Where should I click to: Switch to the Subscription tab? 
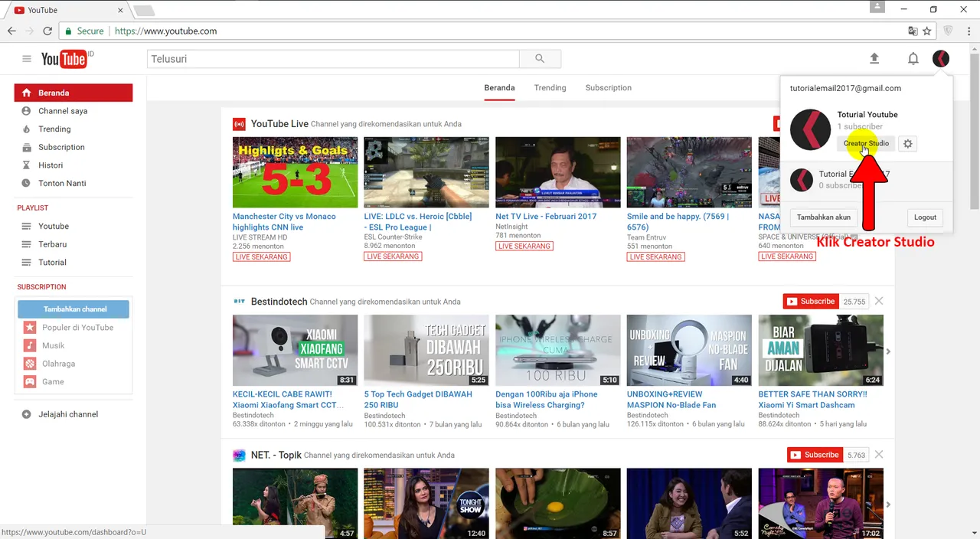tap(609, 88)
